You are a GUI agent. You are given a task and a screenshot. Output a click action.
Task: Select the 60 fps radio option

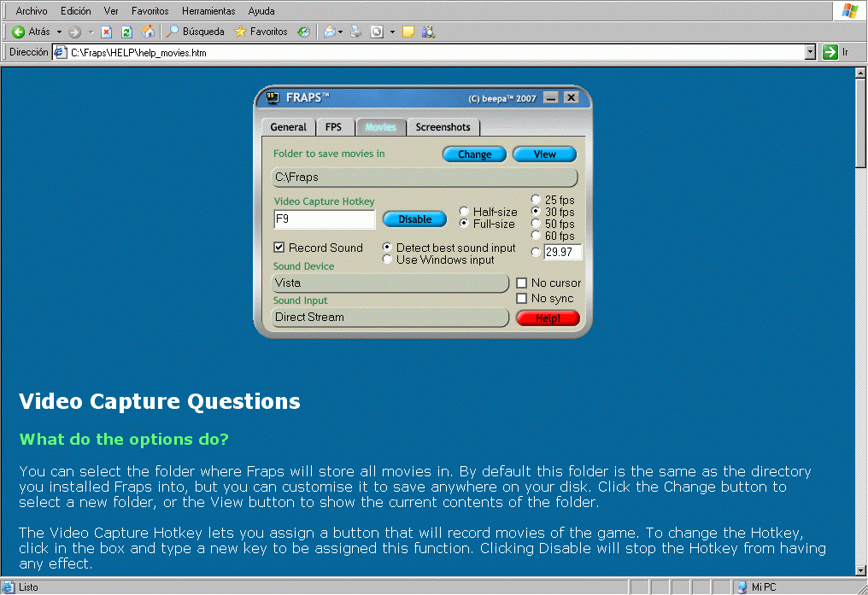[x=536, y=236]
